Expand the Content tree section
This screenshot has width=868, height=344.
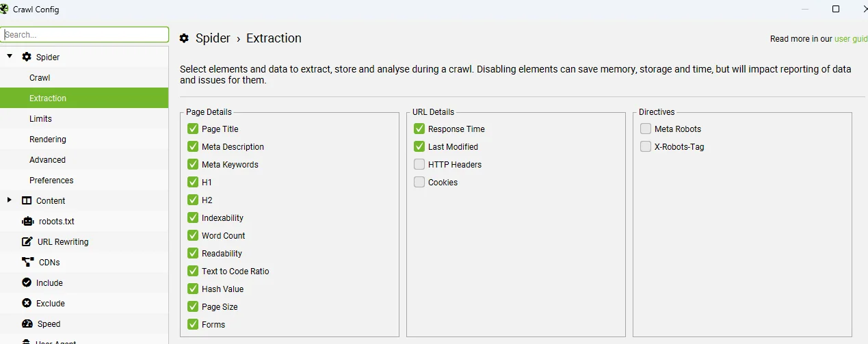(x=10, y=200)
